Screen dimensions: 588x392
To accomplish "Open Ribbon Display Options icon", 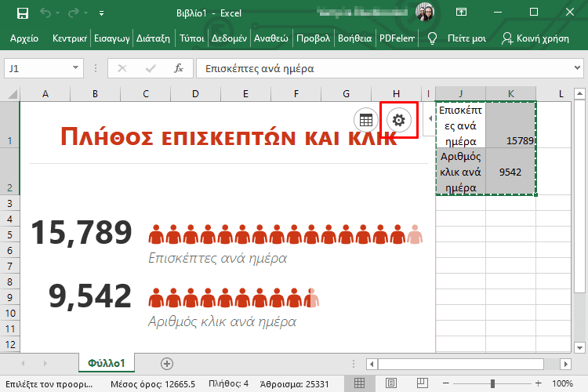I will [461, 12].
